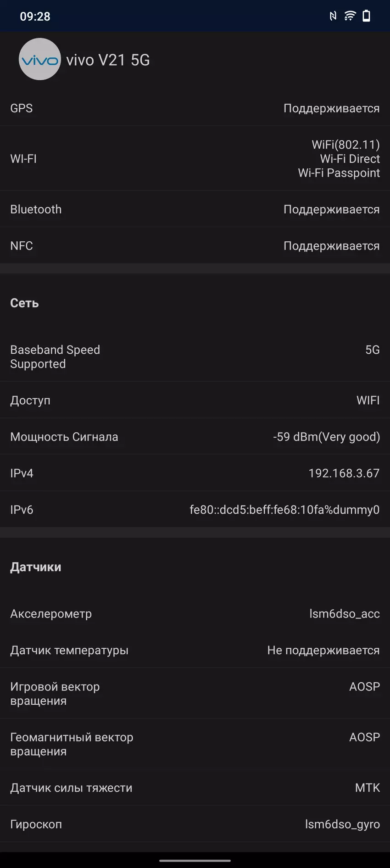Tap the battery status bar icon

tap(366, 16)
